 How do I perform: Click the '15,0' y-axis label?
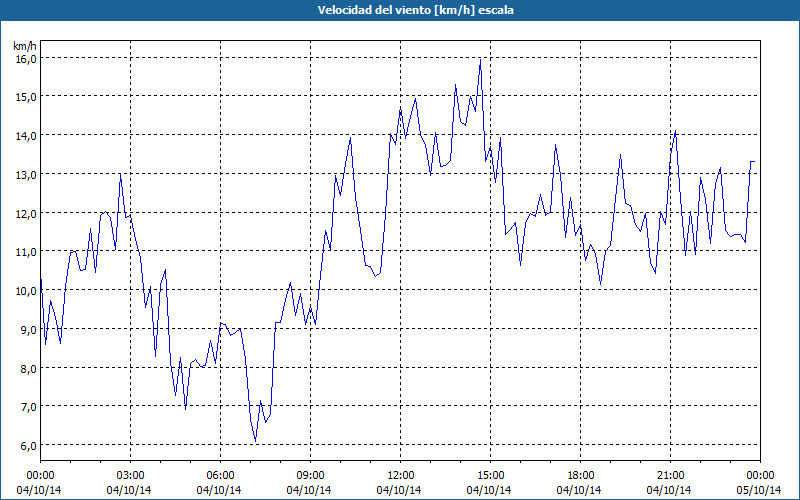26,97
